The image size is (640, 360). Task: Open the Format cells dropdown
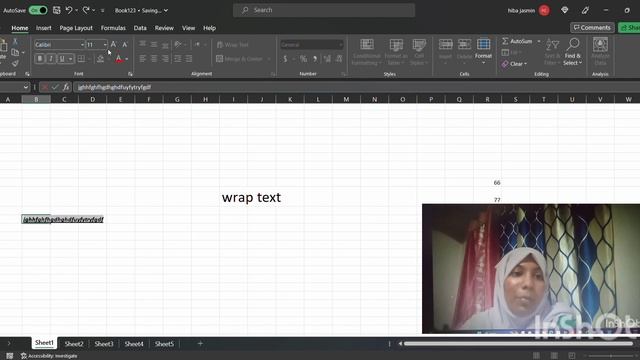click(483, 51)
